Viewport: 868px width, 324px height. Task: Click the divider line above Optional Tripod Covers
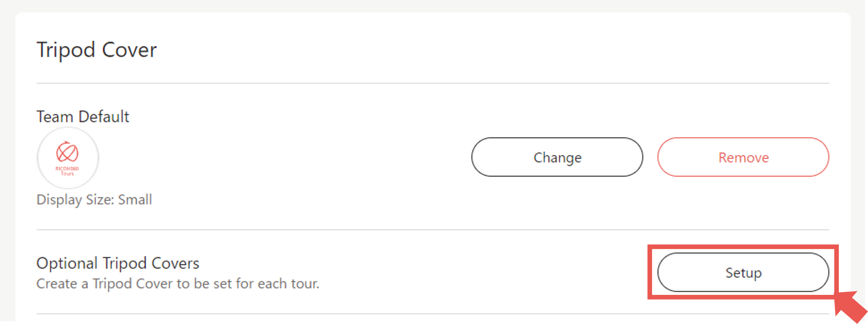(433, 230)
